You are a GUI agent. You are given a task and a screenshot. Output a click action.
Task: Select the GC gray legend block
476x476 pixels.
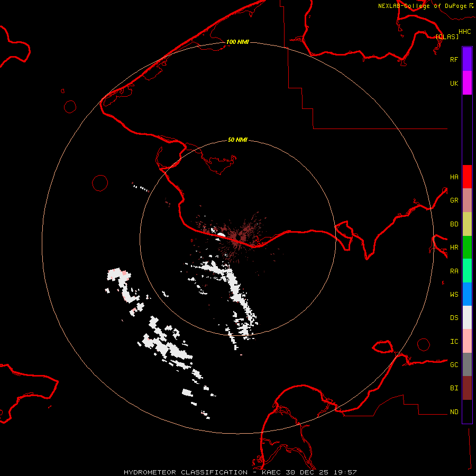click(x=467, y=364)
